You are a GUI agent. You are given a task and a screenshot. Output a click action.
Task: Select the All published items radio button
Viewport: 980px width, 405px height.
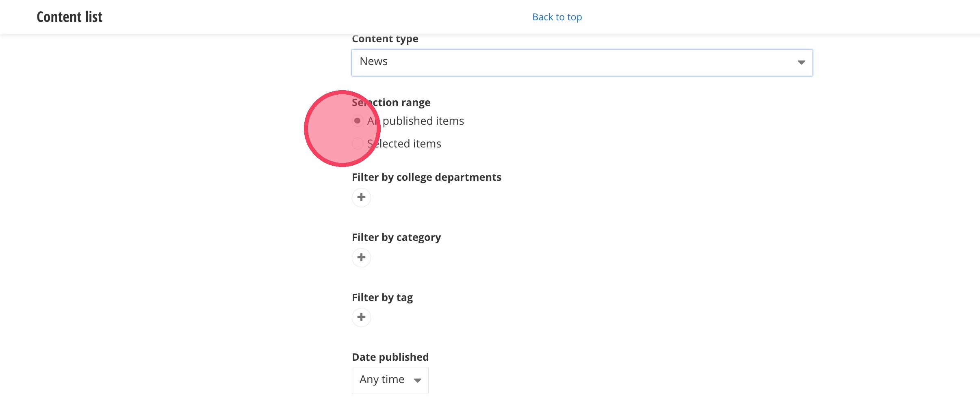pos(358,121)
